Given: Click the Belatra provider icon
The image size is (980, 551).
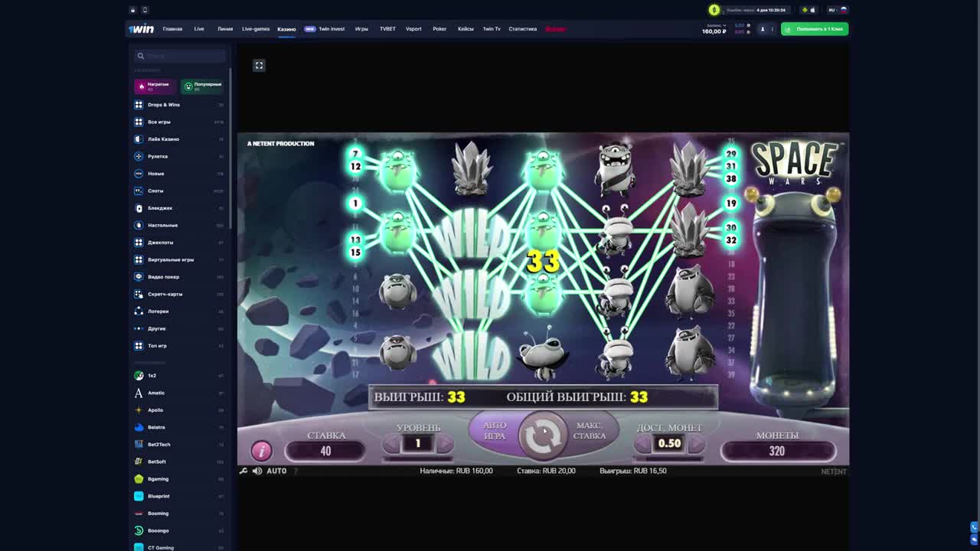Looking at the screenshot, I should pos(139,427).
